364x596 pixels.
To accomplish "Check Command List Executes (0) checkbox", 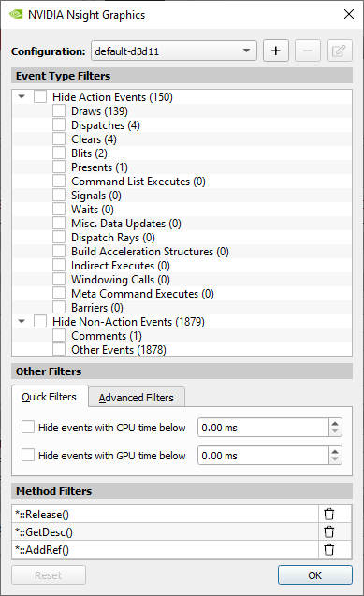I will click(x=59, y=181).
